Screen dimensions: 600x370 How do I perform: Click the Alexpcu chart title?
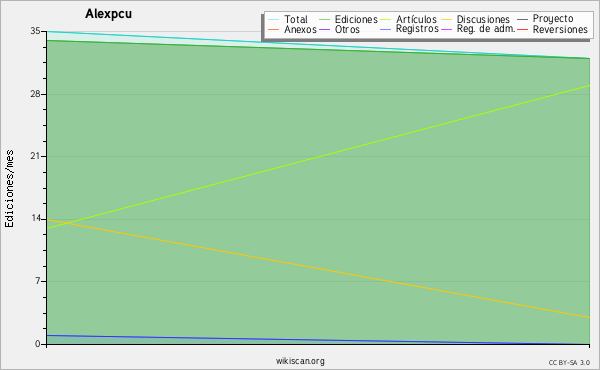(x=108, y=14)
